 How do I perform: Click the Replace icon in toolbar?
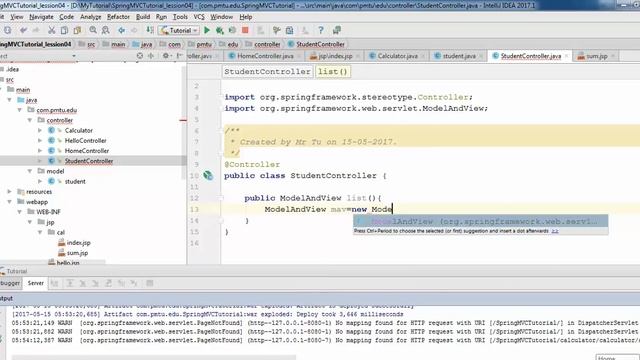coord(106,30)
